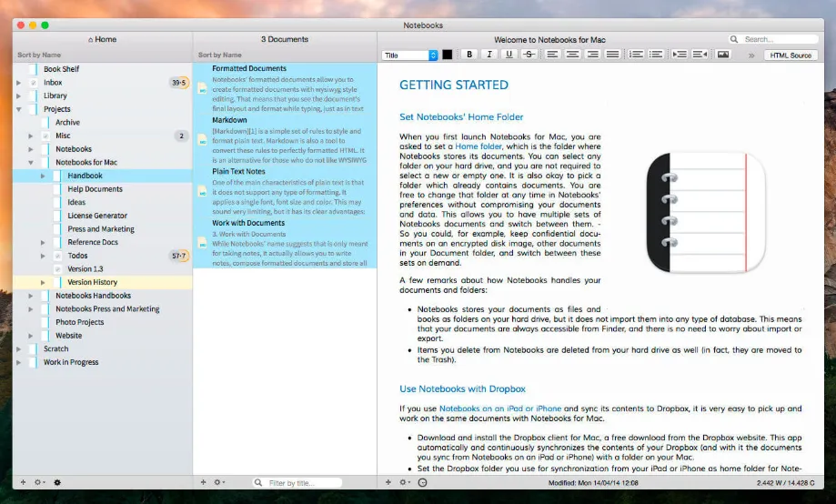Open document list gear dropdown
The height and width of the screenshot is (504, 836).
pyautogui.click(x=219, y=482)
